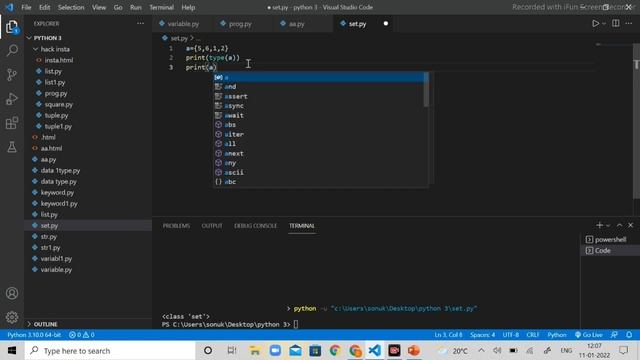Open Task View on the taskbar
Viewport: 640px width, 360px height.
(x=231, y=351)
